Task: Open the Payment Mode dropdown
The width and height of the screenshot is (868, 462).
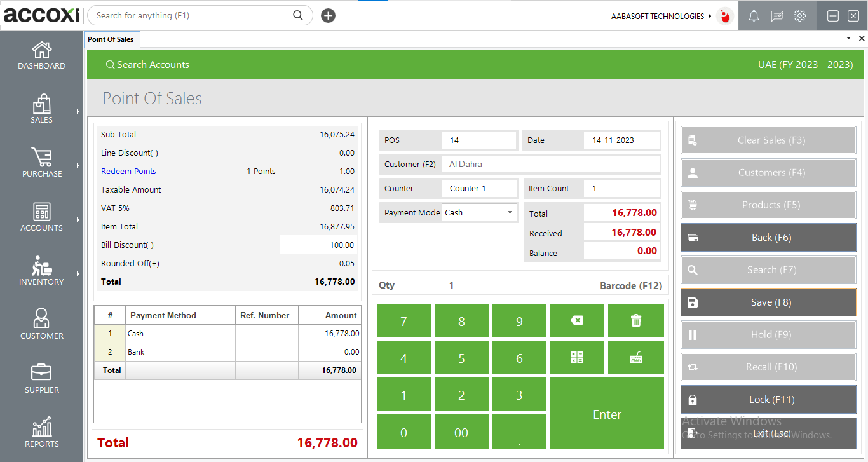Action: click(510, 212)
